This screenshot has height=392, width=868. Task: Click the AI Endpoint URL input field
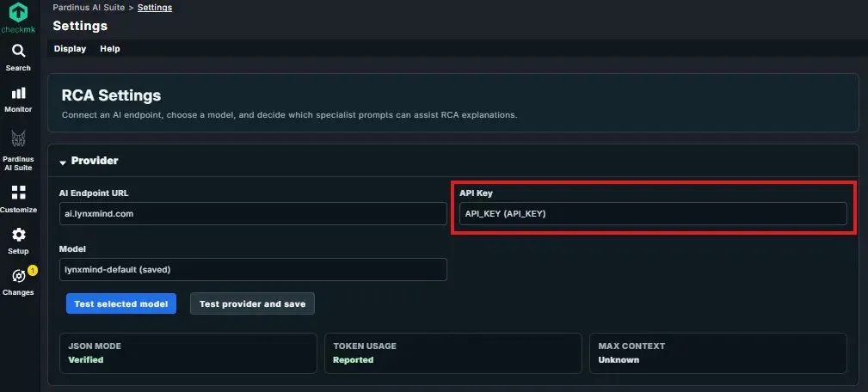click(253, 213)
